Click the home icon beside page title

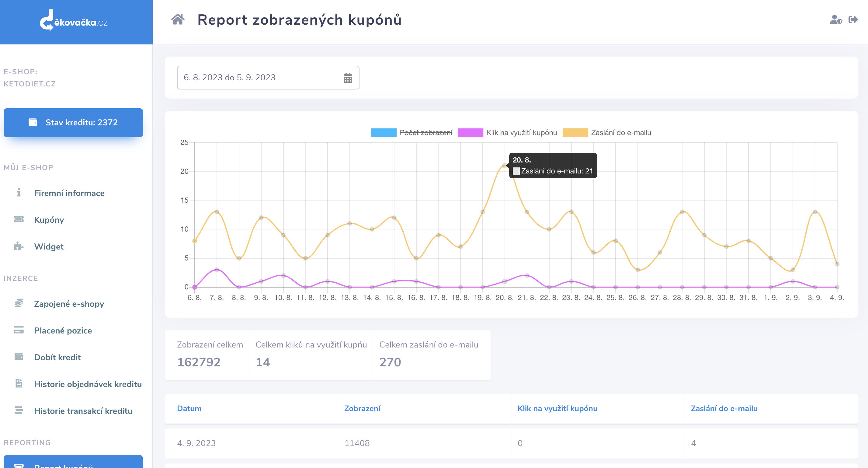178,19
